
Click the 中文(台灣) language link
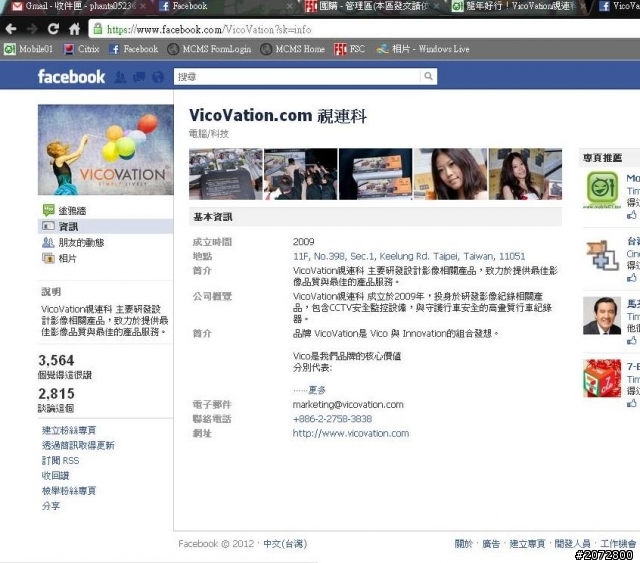(x=285, y=544)
